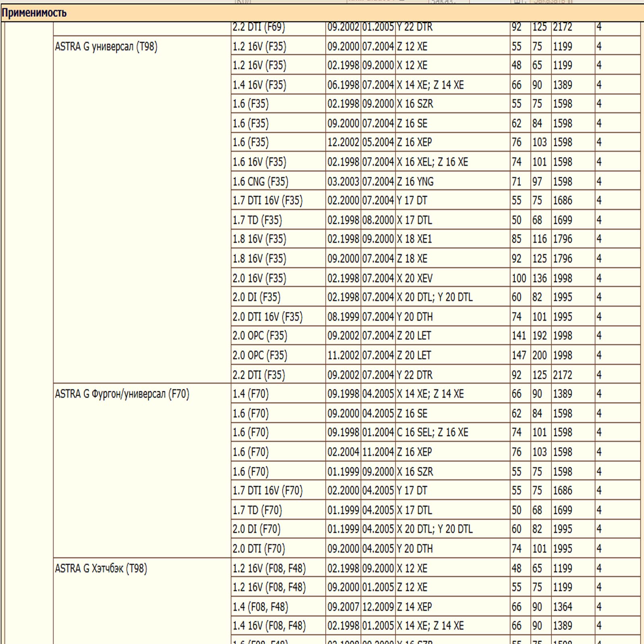Select engine code 'C 16 SEL; Z 16 XE'
Image resolution: width=644 pixels, height=644 pixels.
pyautogui.click(x=433, y=432)
